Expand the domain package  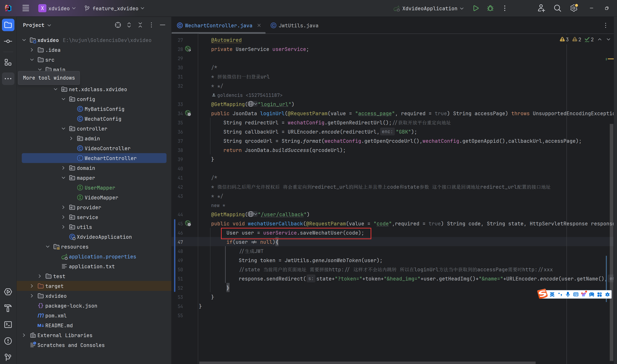[63, 168]
